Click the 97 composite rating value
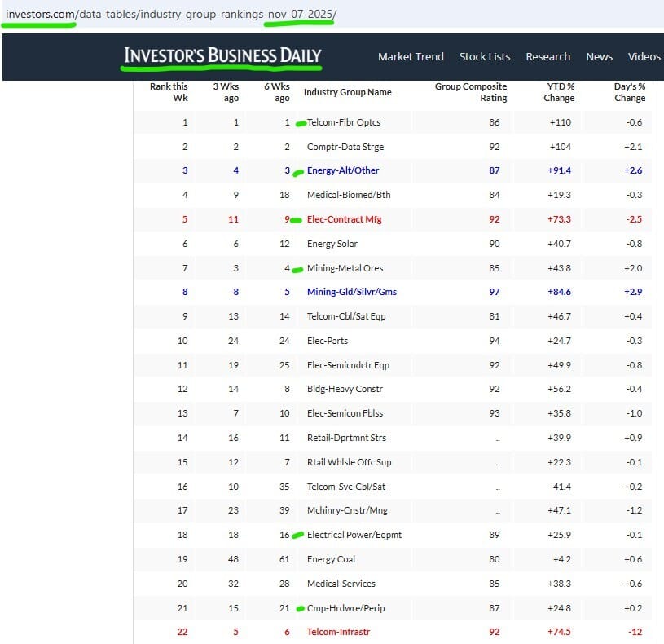664x644 pixels. tap(495, 292)
